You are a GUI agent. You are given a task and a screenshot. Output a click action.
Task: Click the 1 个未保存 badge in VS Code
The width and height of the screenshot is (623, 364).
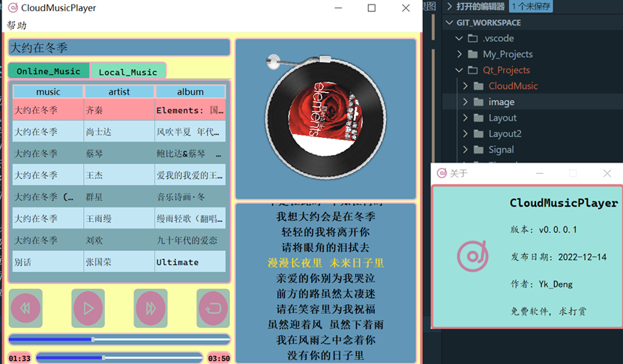tap(531, 6)
